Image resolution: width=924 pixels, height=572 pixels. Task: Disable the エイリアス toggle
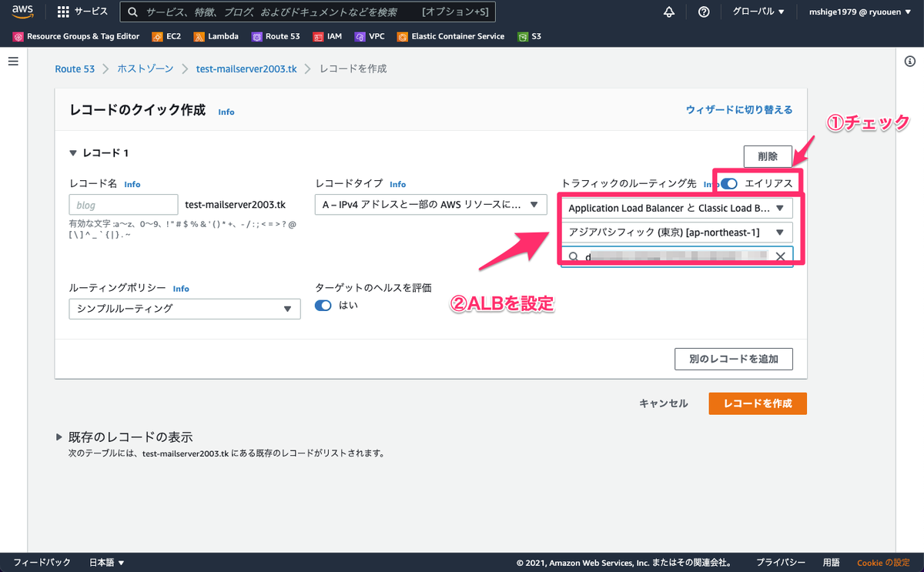pyautogui.click(x=728, y=184)
